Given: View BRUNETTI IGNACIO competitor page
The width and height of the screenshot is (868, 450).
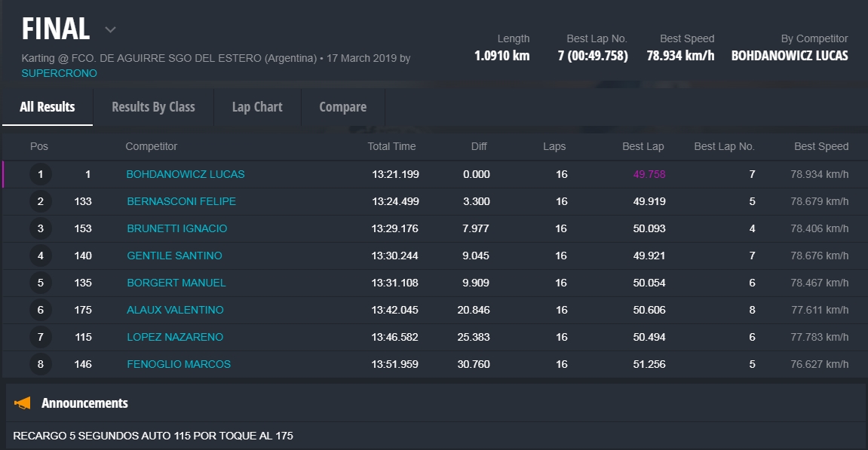Looking at the screenshot, I should tap(176, 228).
